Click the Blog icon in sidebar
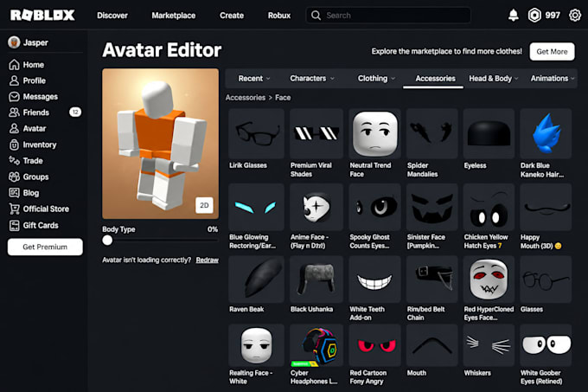 coord(14,193)
